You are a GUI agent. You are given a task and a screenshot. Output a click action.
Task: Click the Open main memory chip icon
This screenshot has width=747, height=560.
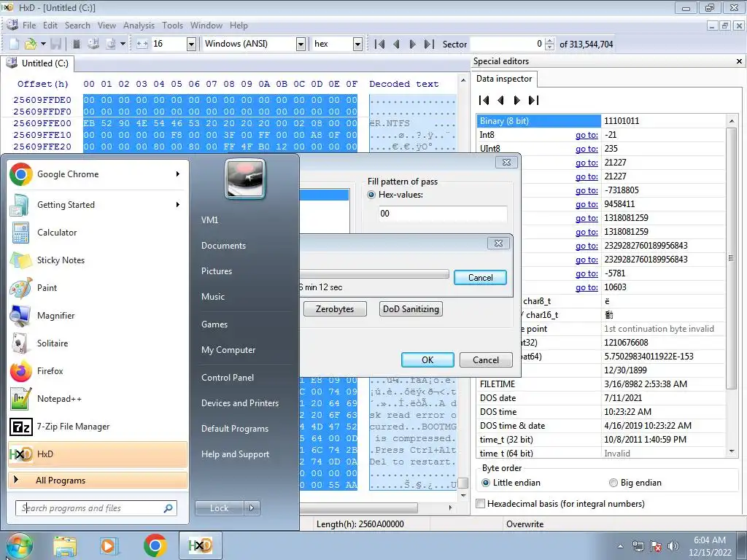[76, 44]
